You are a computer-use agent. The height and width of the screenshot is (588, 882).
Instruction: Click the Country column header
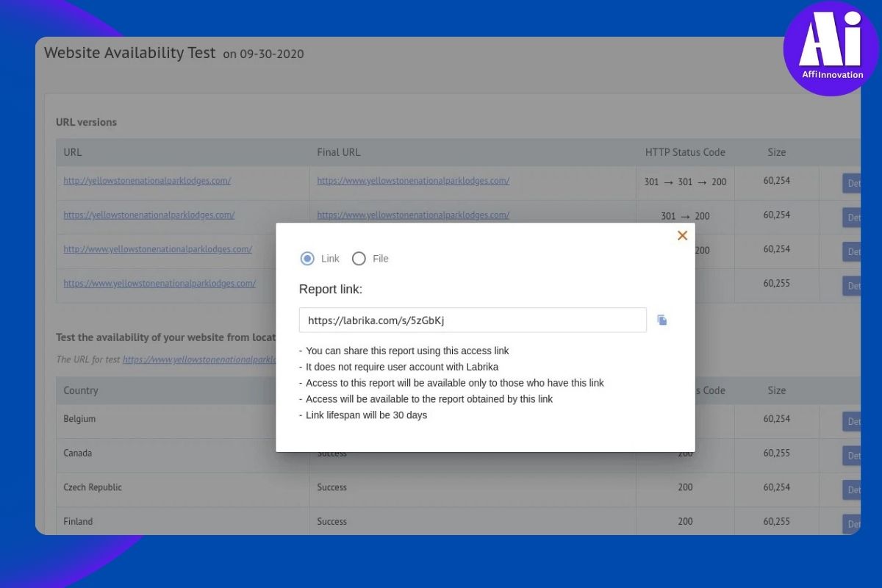(x=81, y=391)
